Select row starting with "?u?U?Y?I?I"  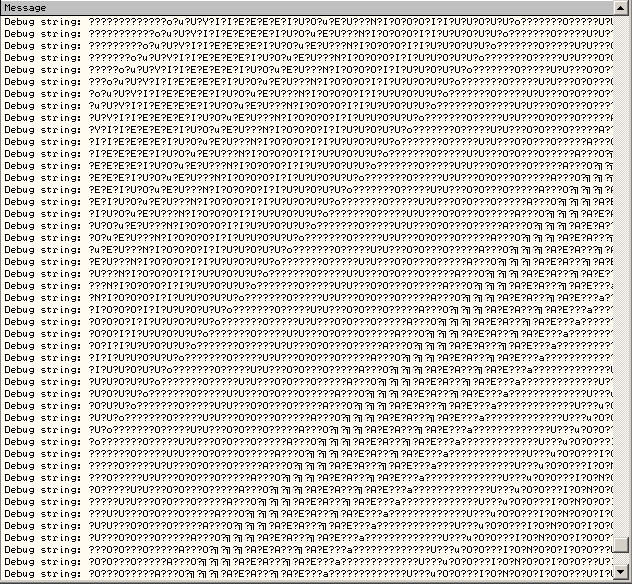[300, 104]
